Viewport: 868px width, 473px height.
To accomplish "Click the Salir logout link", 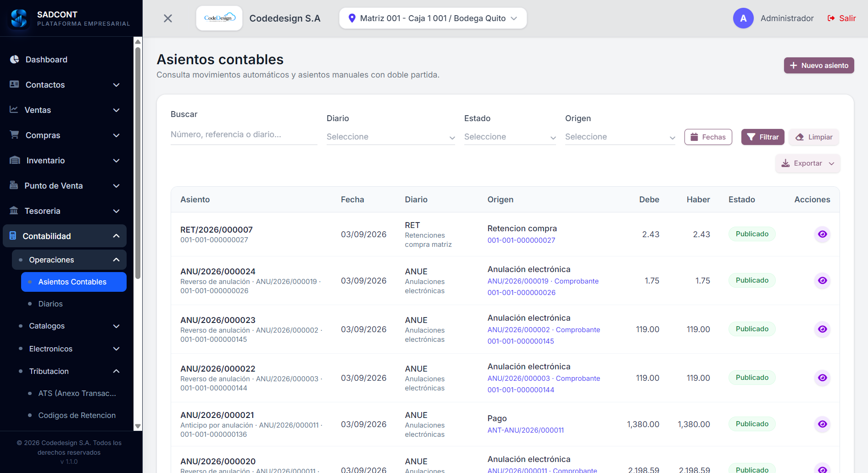I will click(842, 18).
